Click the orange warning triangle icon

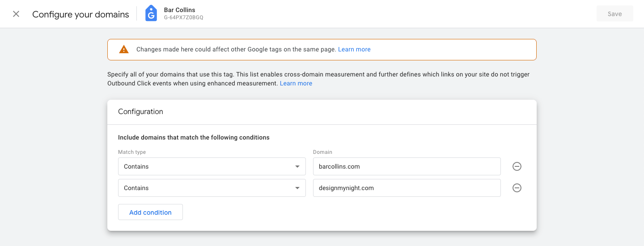coord(124,50)
